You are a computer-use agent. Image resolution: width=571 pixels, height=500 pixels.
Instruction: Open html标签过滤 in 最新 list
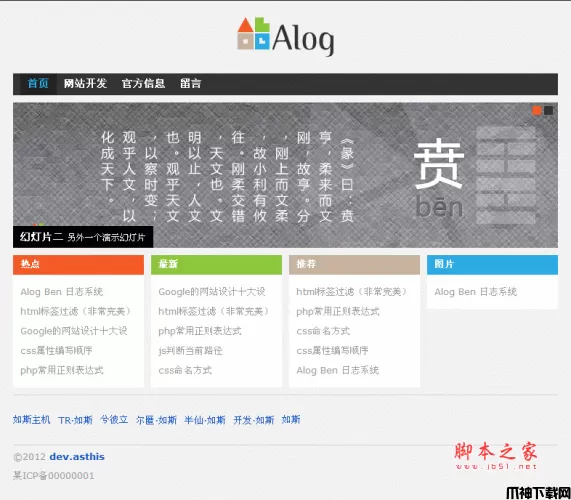pyautogui.click(x=213, y=311)
